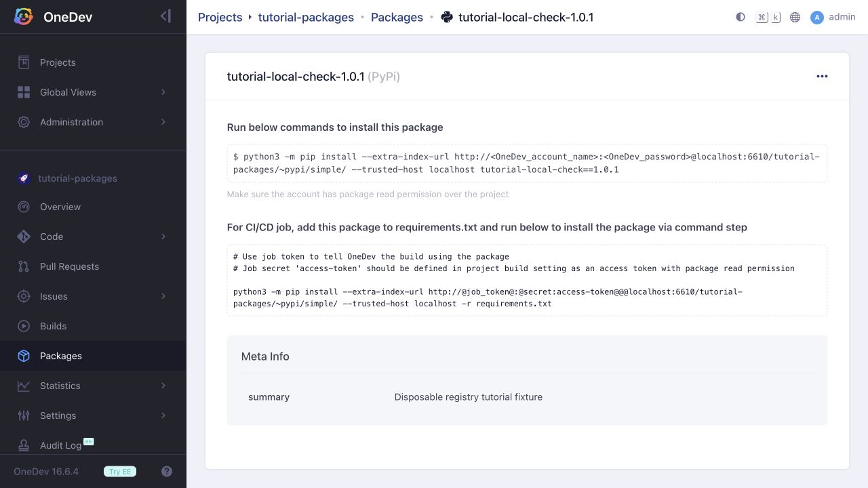868x488 pixels.
Task: Expand the Issues submenu chevron
Action: (163, 296)
